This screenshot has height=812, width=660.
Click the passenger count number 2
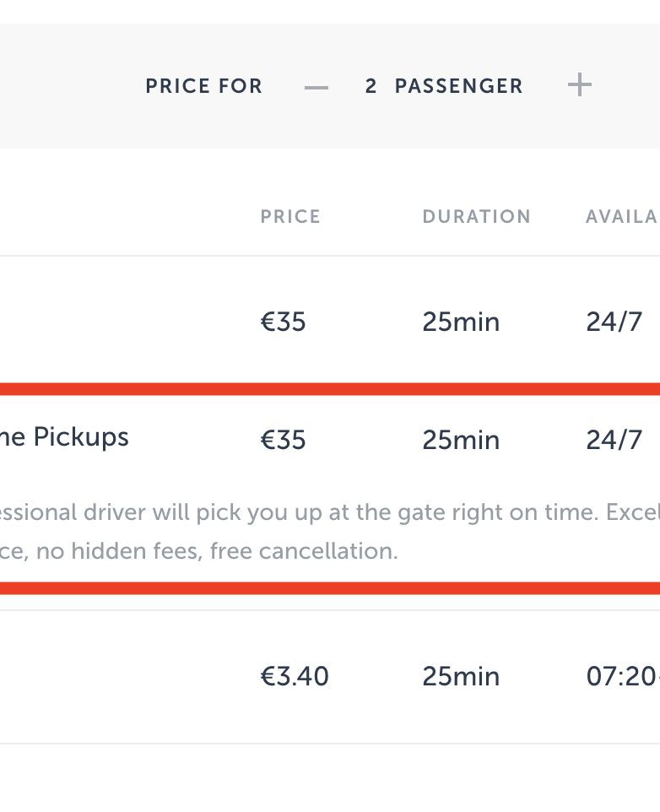pyautogui.click(x=371, y=86)
